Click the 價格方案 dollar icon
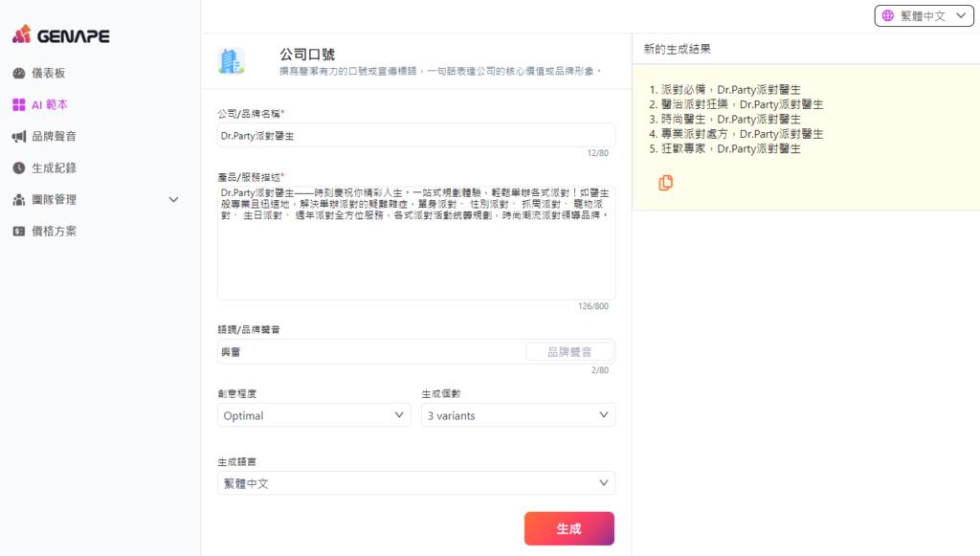The height and width of the screenshot is (556, 980). pyautogui.click(x=19, y=232)
